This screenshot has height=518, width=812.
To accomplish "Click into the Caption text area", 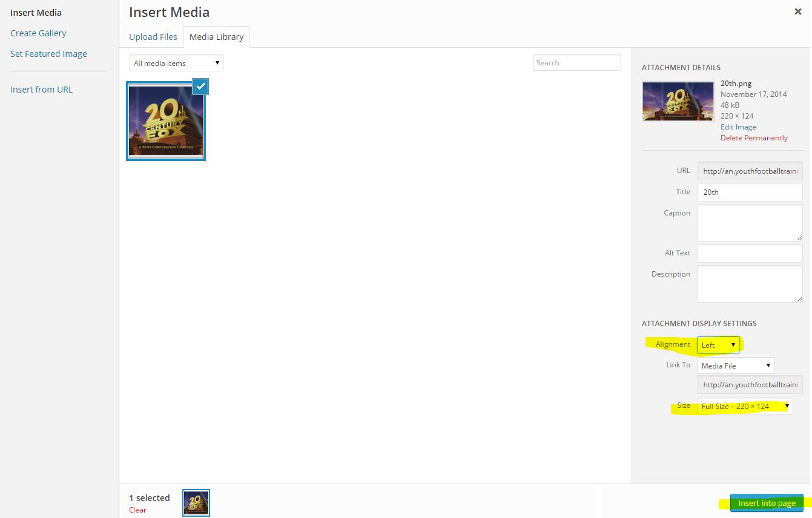I will [x=750, y=223].
